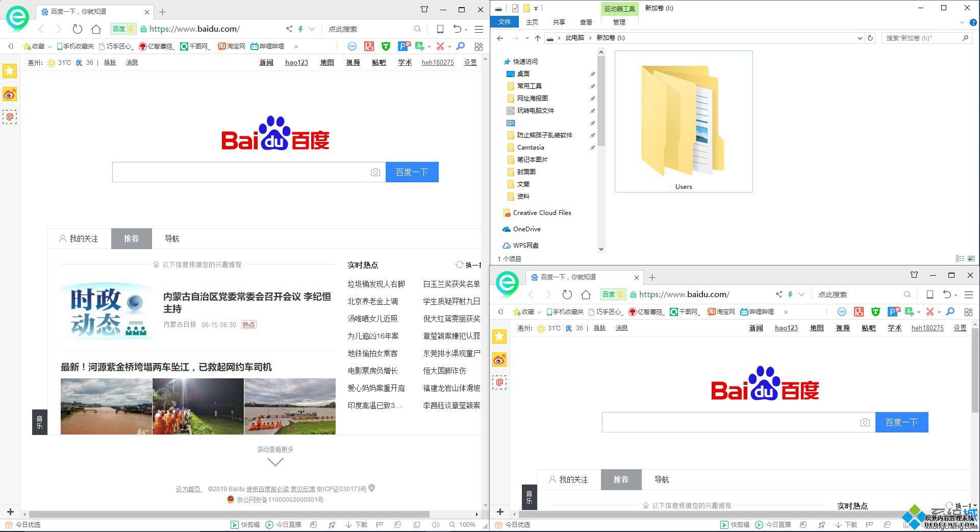
Task: Click the blue P extension icon in left browser
Action: 404,46
